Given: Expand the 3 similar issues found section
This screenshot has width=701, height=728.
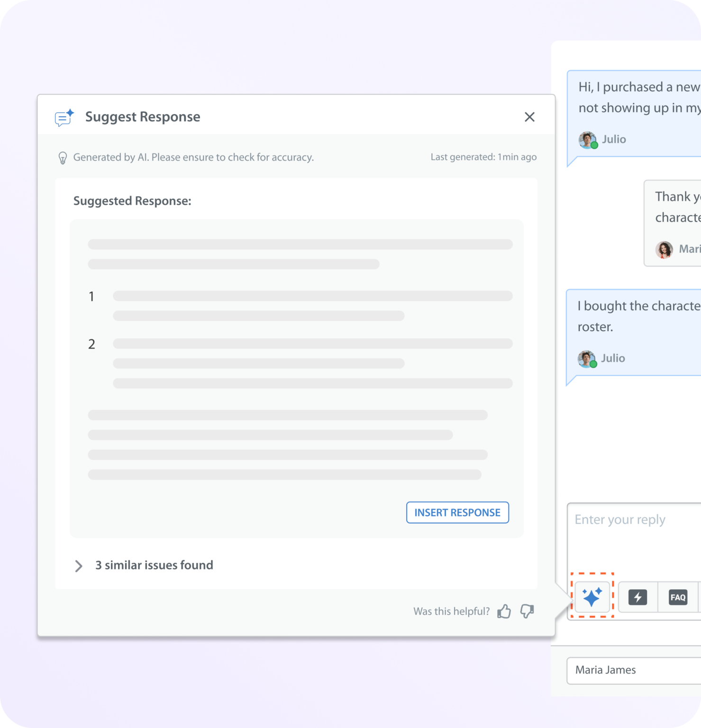Looking at the screenshot, I should click(x=154, y=565).
